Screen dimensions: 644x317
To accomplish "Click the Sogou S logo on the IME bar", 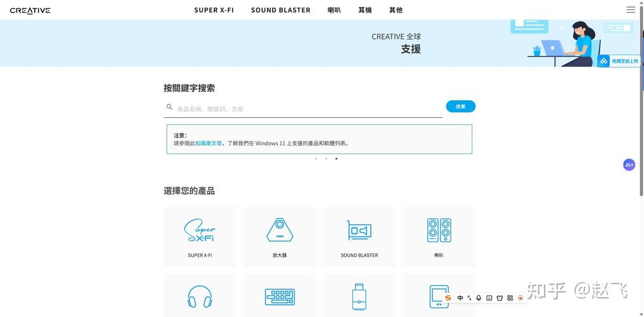I will (448, 298).
